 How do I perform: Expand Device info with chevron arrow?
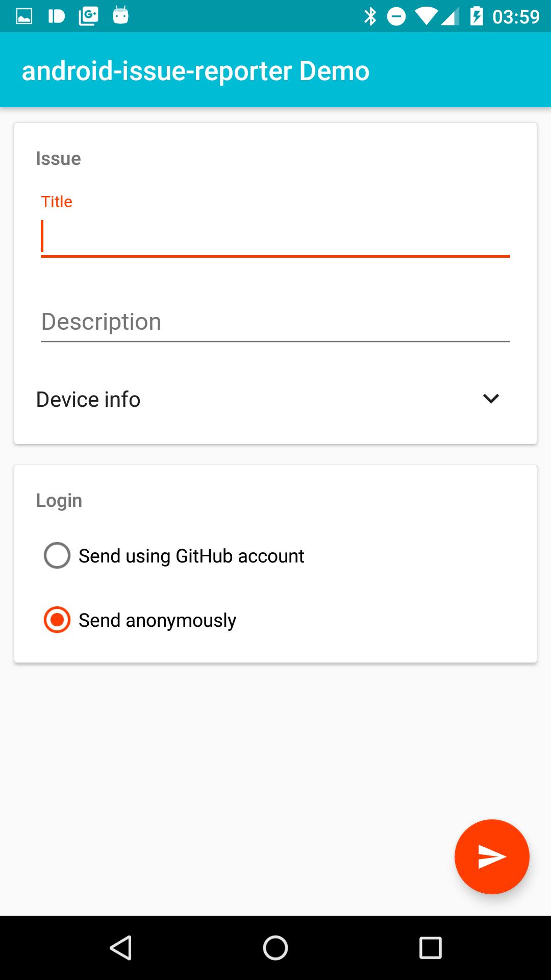coord(491,399)
